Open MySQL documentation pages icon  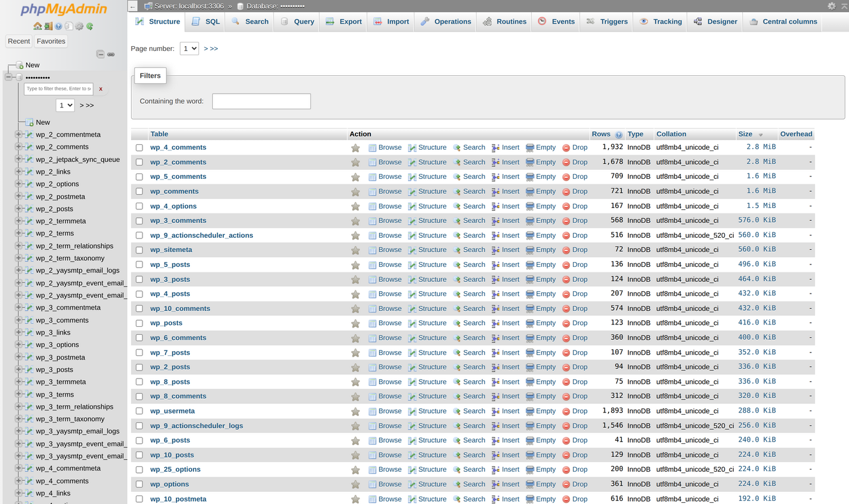[69, 26]
